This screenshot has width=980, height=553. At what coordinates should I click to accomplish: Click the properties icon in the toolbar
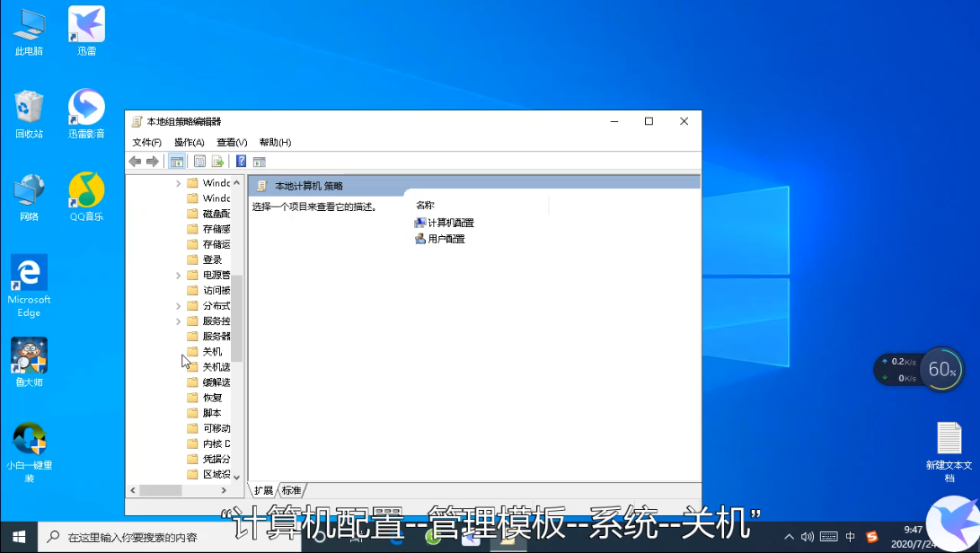(x=199, y=161)
